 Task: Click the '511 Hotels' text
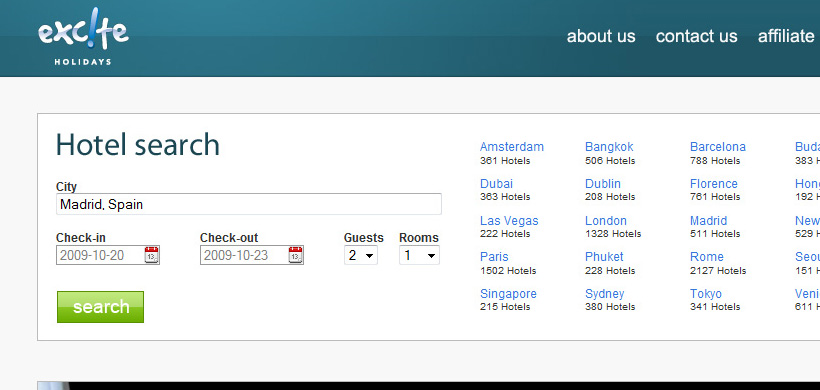(x=715, y=234)
